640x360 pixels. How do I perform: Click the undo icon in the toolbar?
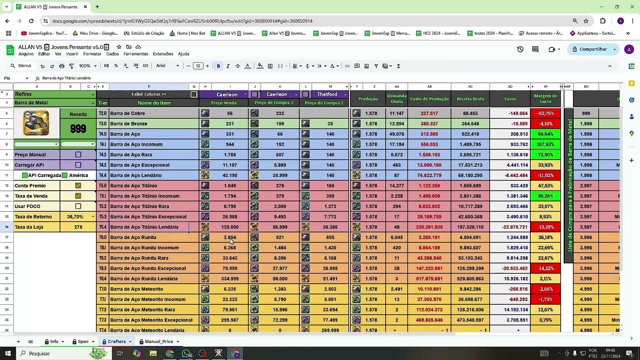pyautogui.click(x=42, y=66)
